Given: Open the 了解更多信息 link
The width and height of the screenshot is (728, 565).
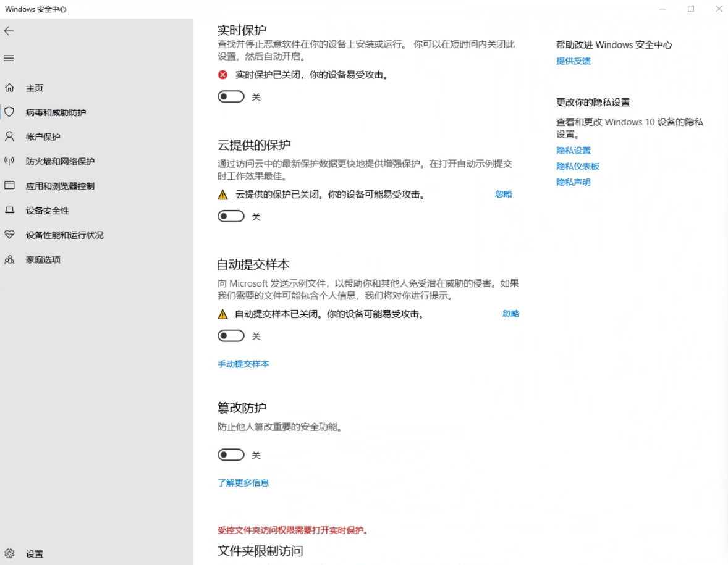Looking at the screenshot, I should 243,483.
